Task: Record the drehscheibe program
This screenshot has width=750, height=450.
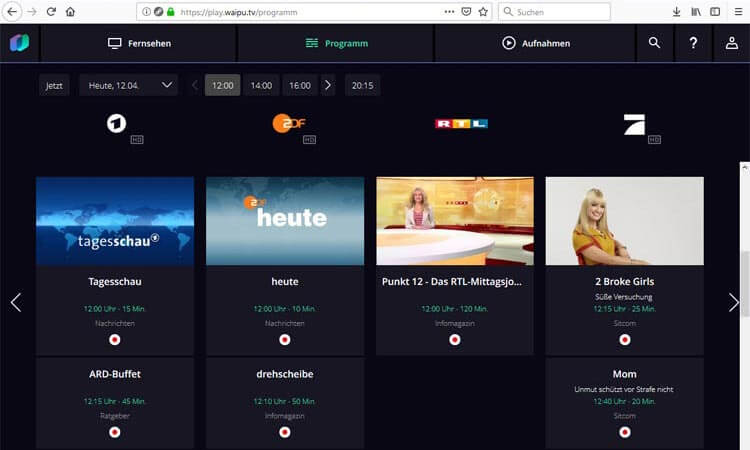Action: click(285, 432)
